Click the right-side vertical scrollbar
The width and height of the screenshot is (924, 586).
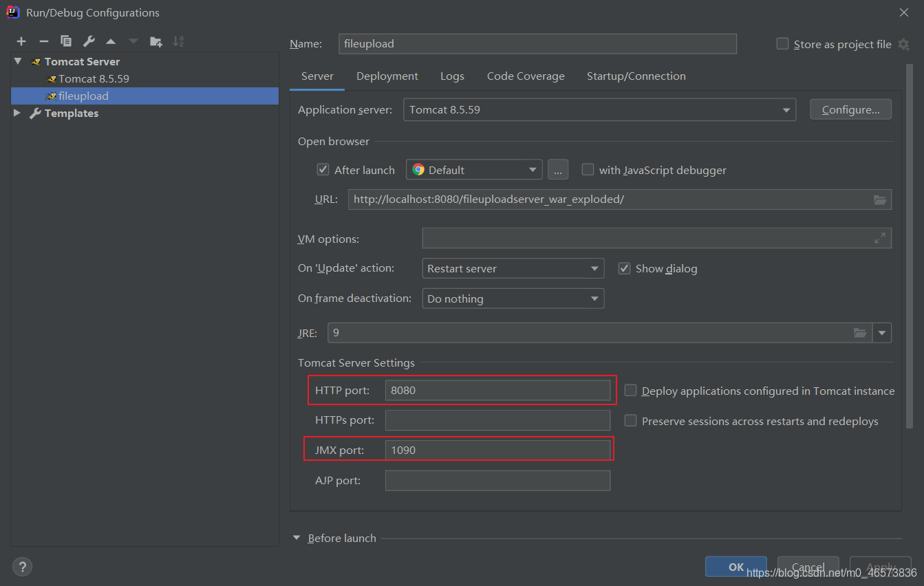pos(909,246)
